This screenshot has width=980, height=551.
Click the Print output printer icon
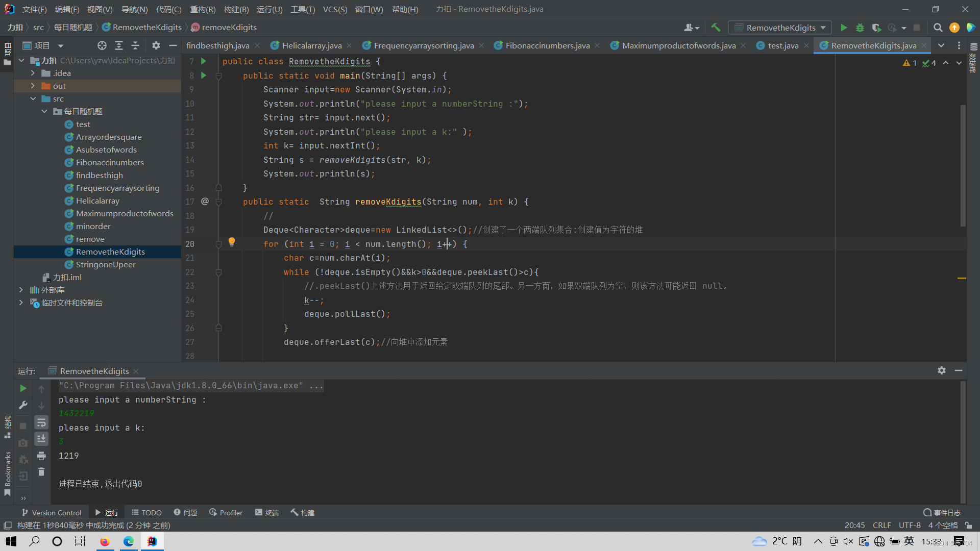pos(41,456)
